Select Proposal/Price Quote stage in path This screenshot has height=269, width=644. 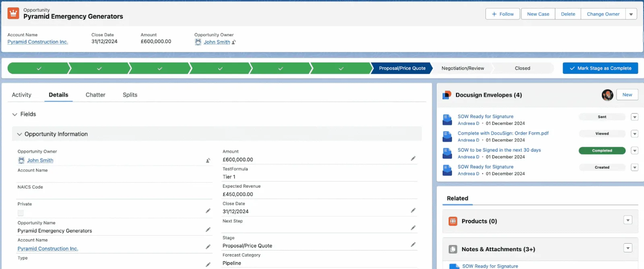pyautogui.click(x=402, y=68)
